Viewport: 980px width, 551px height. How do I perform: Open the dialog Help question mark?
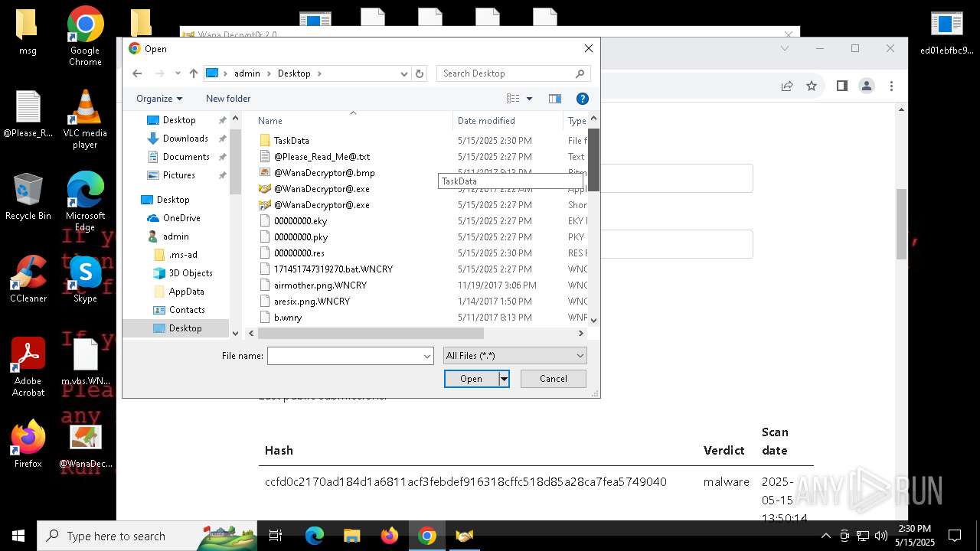[582, 99]
